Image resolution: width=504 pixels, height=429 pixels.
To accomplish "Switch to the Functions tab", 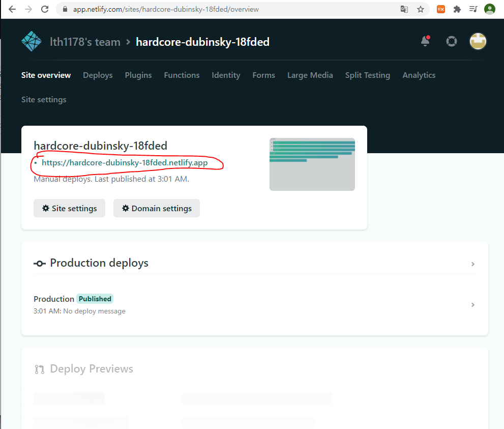I will coord(182,75).
